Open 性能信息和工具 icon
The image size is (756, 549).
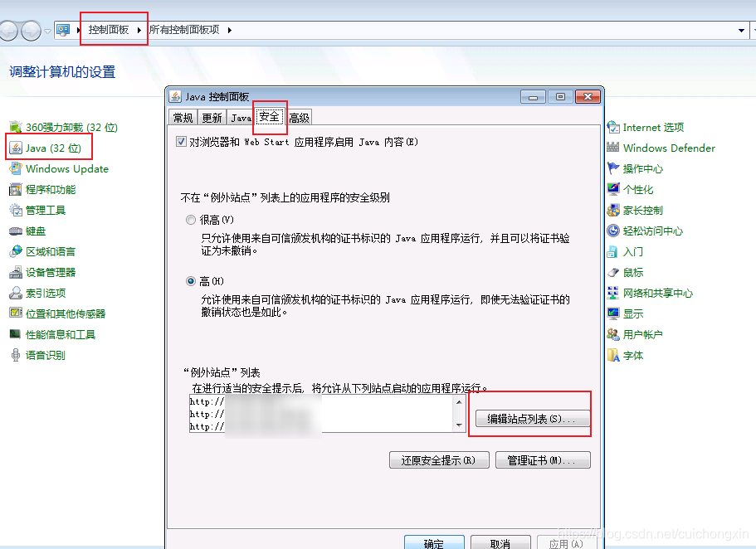click(16, 334)
